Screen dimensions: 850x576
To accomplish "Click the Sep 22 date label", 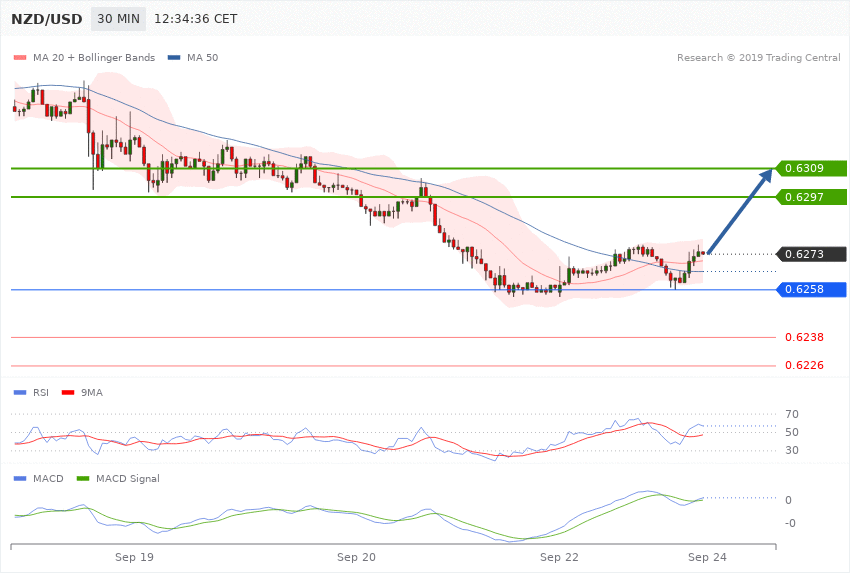I will (559, 558).
